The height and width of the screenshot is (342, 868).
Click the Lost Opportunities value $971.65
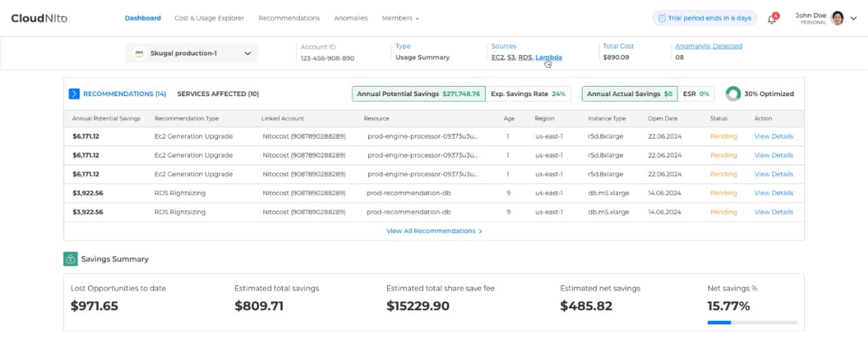pyautogui.click(x=94, y=306)
